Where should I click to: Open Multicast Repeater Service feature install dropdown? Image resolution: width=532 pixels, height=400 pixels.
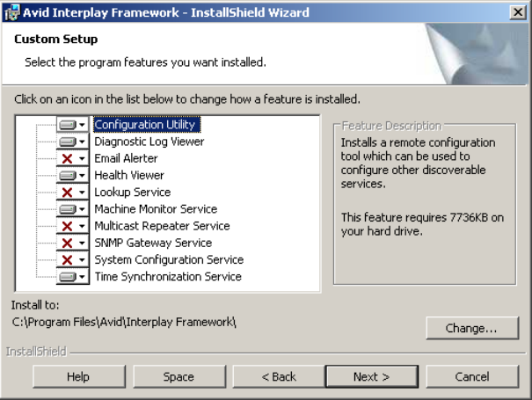[73, 226]
